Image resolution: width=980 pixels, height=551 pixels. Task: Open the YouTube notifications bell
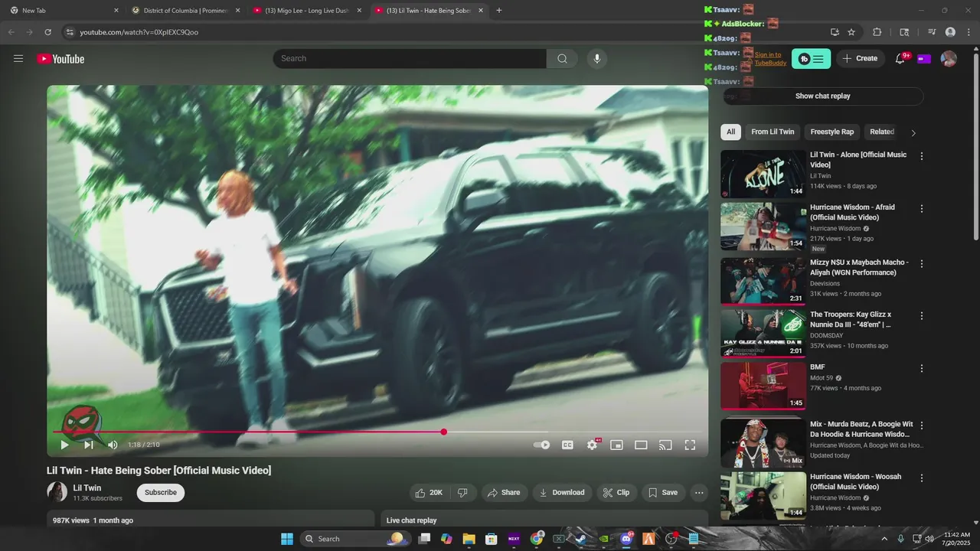[x=900, y=58]
